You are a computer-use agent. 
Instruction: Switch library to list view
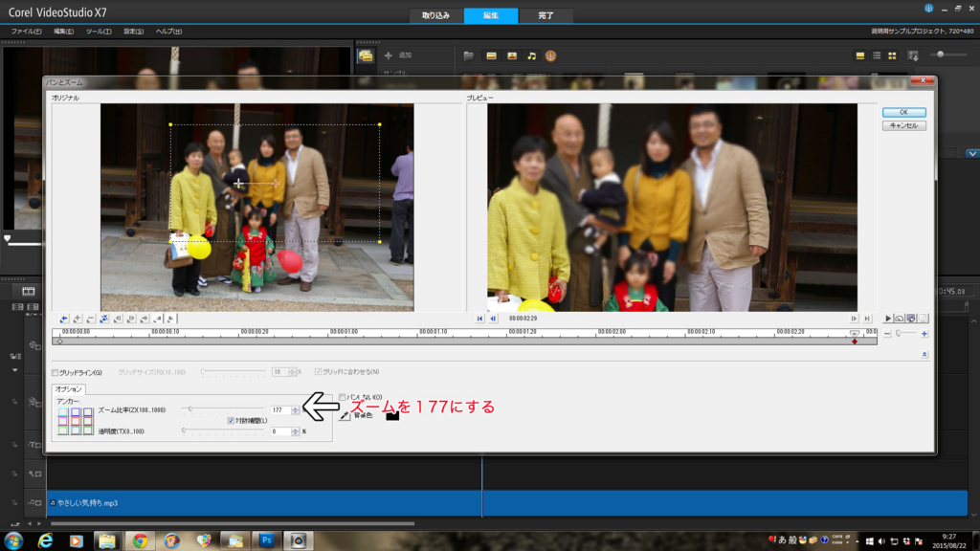[x=877, y=56]
